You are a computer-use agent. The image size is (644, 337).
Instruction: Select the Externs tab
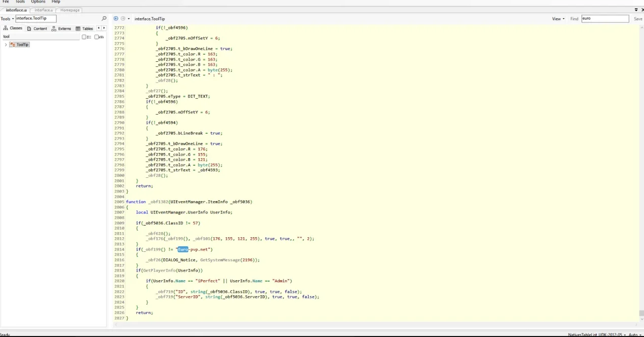pos(61,28)
